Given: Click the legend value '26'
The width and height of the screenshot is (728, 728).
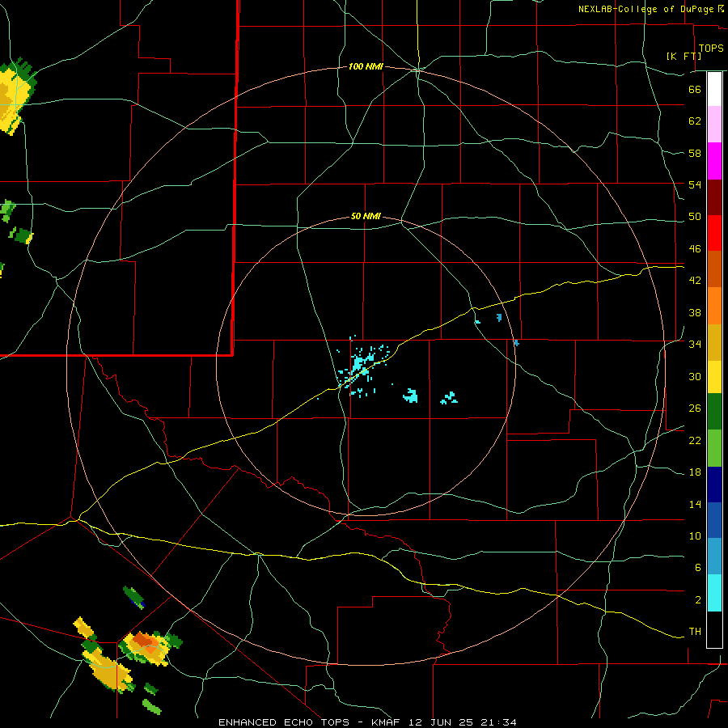Looking at the screenshot, I should (x=695, y=408).
